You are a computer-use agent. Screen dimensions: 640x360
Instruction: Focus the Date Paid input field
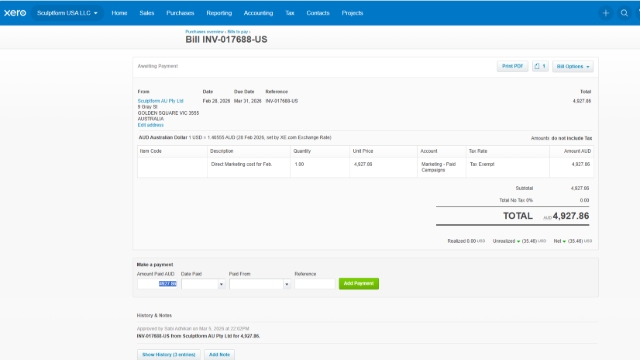point(200,284)
